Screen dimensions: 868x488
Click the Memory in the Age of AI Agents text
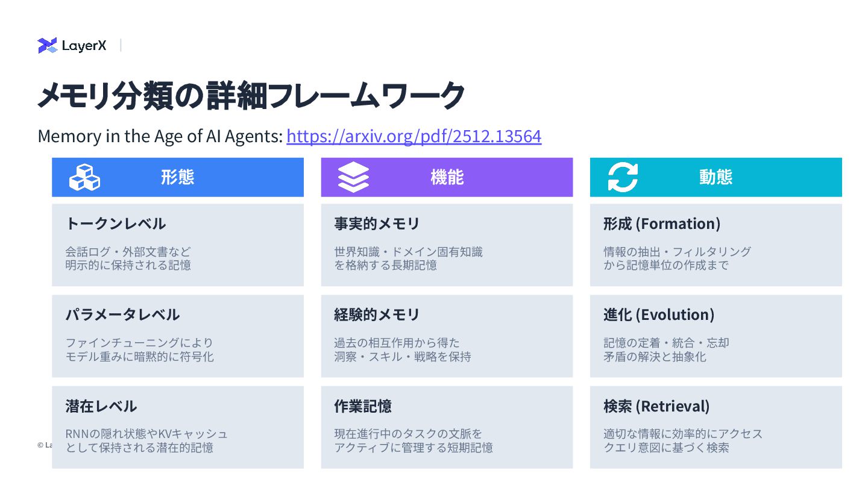(x=160, y=136)
